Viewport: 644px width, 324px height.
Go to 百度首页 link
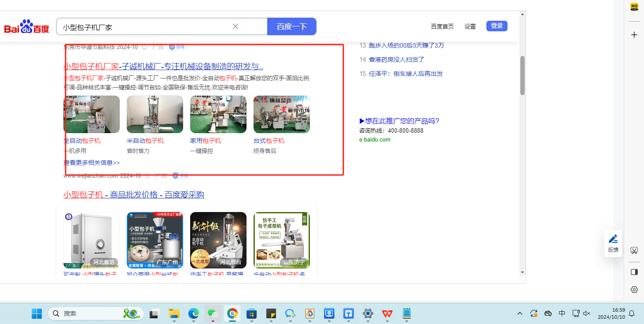pyautogui.click(x=442, y=26)
